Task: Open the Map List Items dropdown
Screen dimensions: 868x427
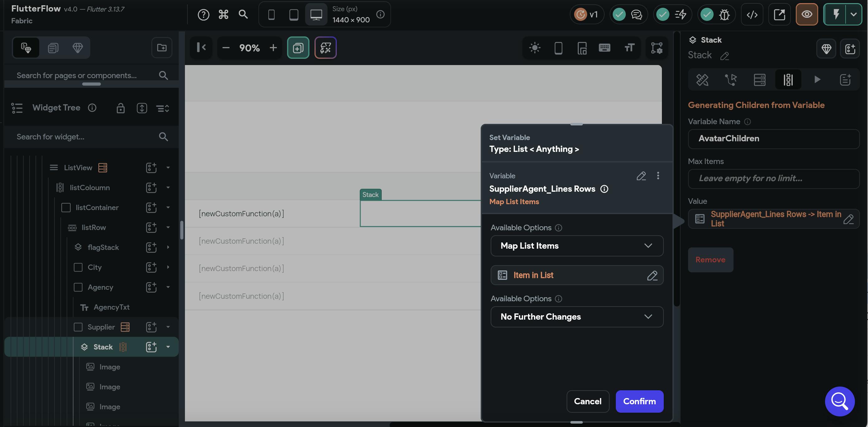Action: click(577, 246)
